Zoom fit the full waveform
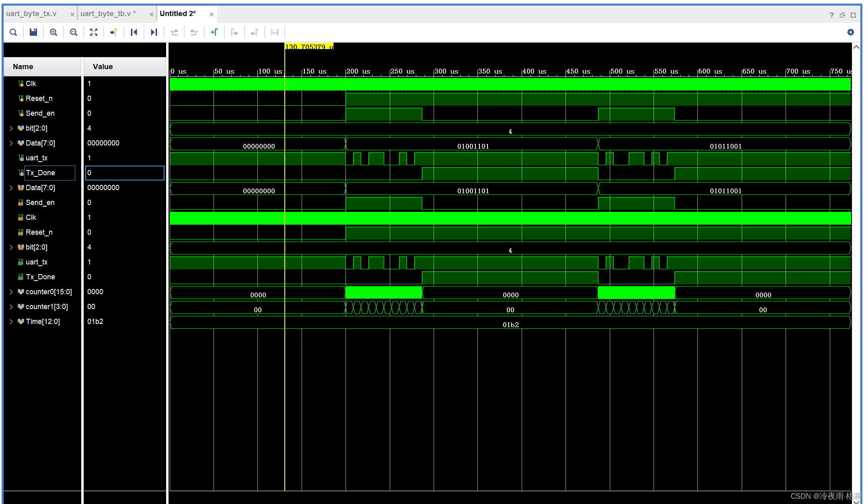Image resolution: width=868 pixels, height=504 pixels. [94, 32]
